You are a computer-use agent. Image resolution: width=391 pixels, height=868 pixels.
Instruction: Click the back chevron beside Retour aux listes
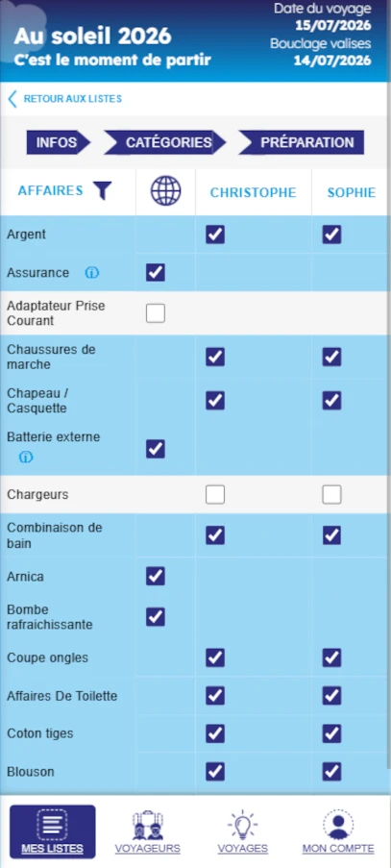coord(12,99)
